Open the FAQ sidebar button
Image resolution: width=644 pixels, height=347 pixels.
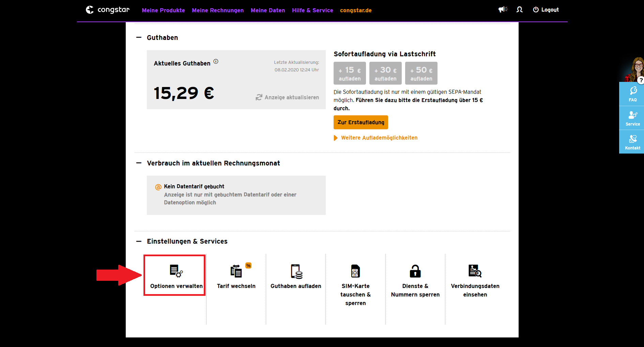pyautogui.click(x=632, y=94)
